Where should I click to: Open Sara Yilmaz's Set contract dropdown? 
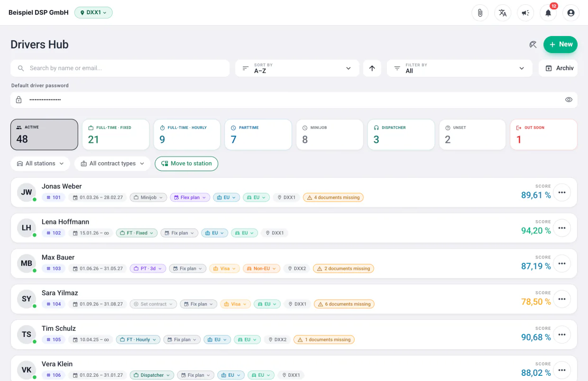(154, 304)
